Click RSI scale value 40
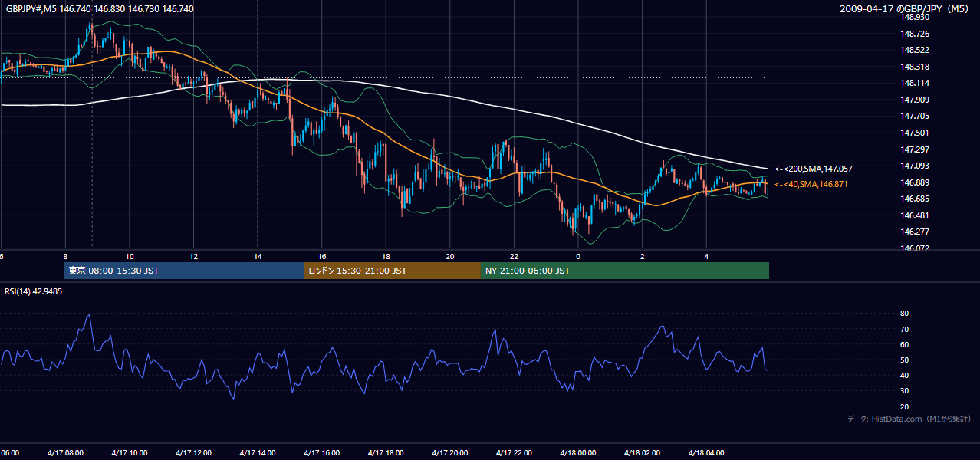The image size is (980, 460). click(x=904, y=375)
